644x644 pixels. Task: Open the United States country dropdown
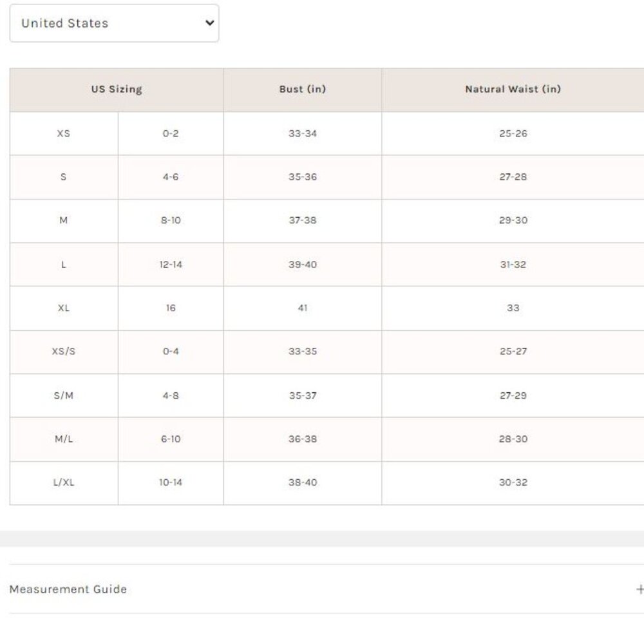(x=114, y=23)
